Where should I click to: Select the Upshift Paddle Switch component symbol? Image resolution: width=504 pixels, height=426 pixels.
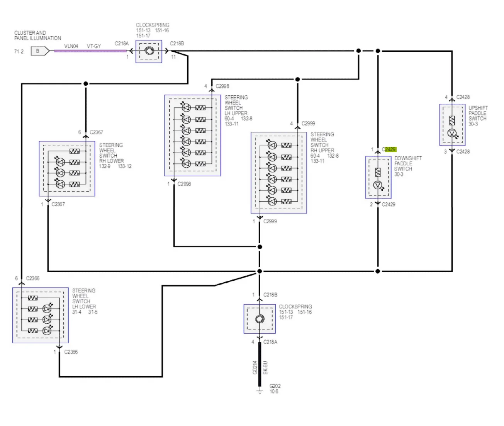point(452,125)
